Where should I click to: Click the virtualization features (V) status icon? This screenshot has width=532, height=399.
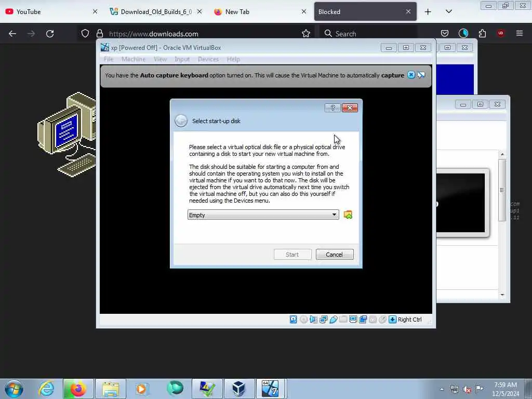(x=373, y=320)
